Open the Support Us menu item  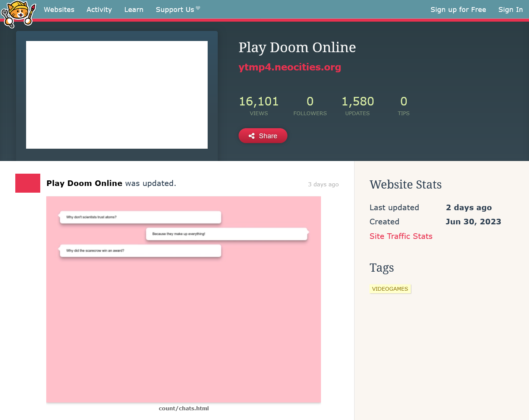click(178, 10)
